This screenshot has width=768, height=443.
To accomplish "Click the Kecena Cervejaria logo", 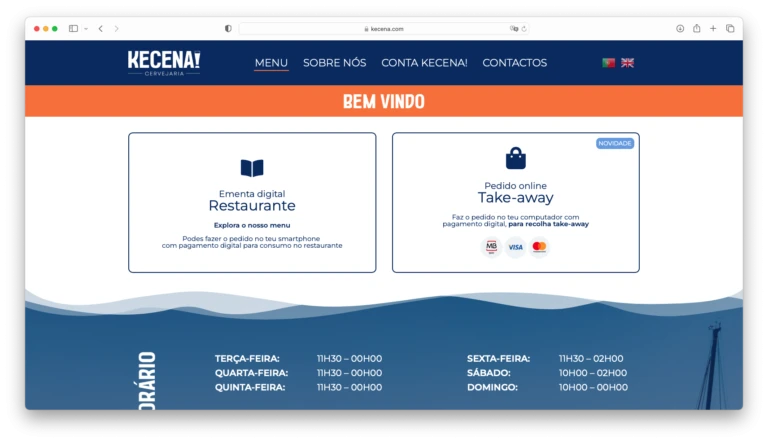I will pyautogui.click(x=164, y=62).
